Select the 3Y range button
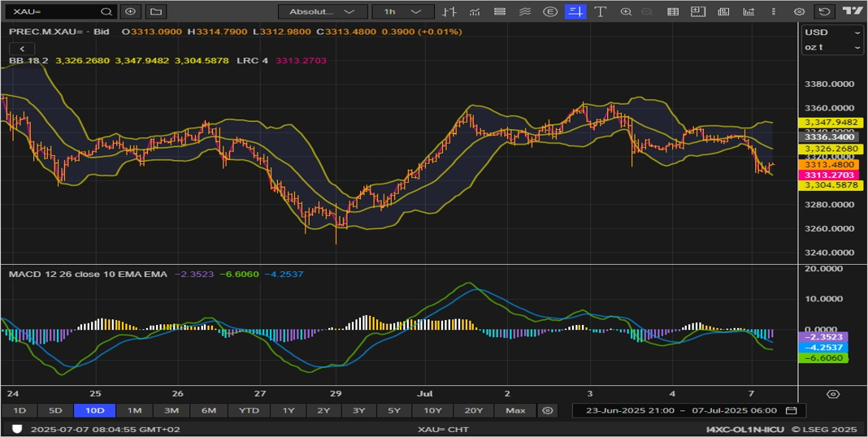 click(x=358, y=410)
